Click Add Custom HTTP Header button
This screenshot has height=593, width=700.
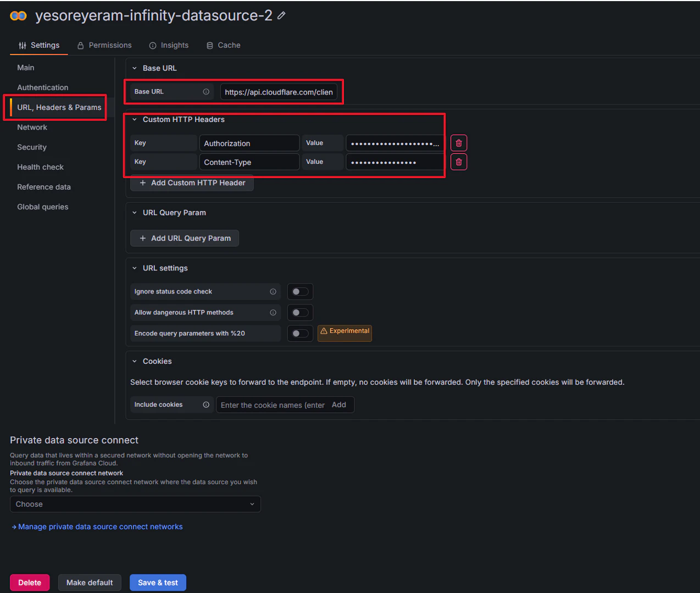(192, 183)
